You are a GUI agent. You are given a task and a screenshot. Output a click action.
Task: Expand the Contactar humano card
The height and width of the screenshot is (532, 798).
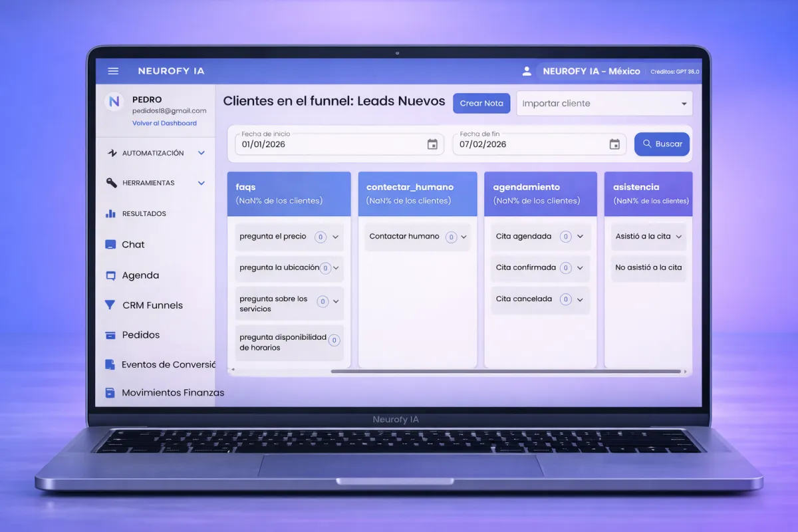(465, 237)
